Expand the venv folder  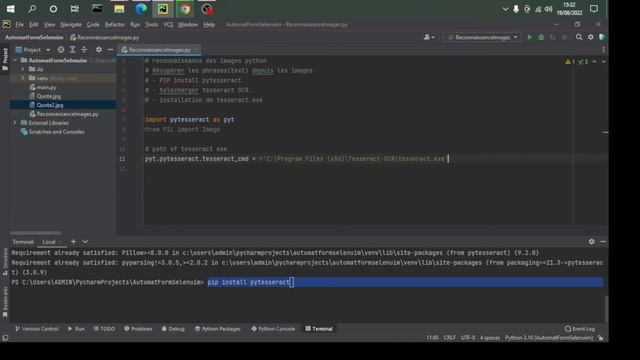(23, 78)
